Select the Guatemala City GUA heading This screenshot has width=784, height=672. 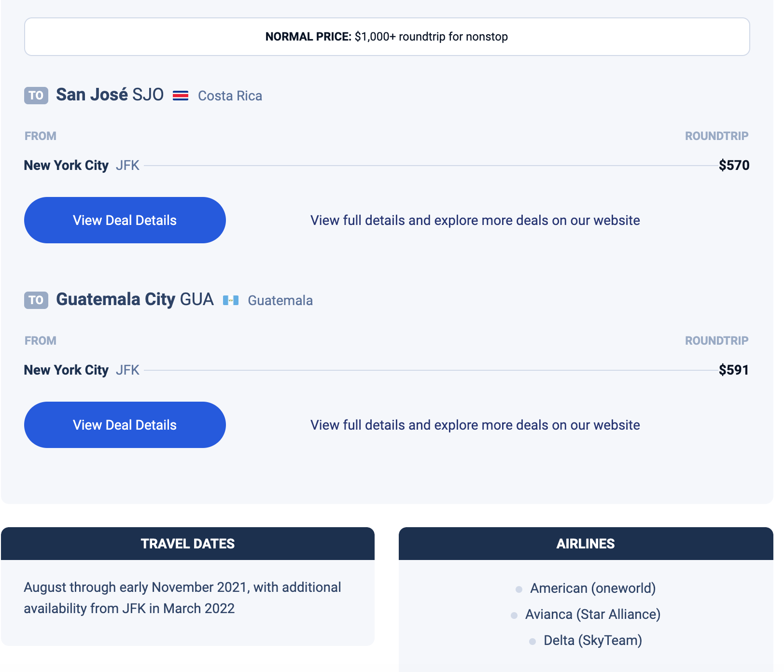point(135,299)
